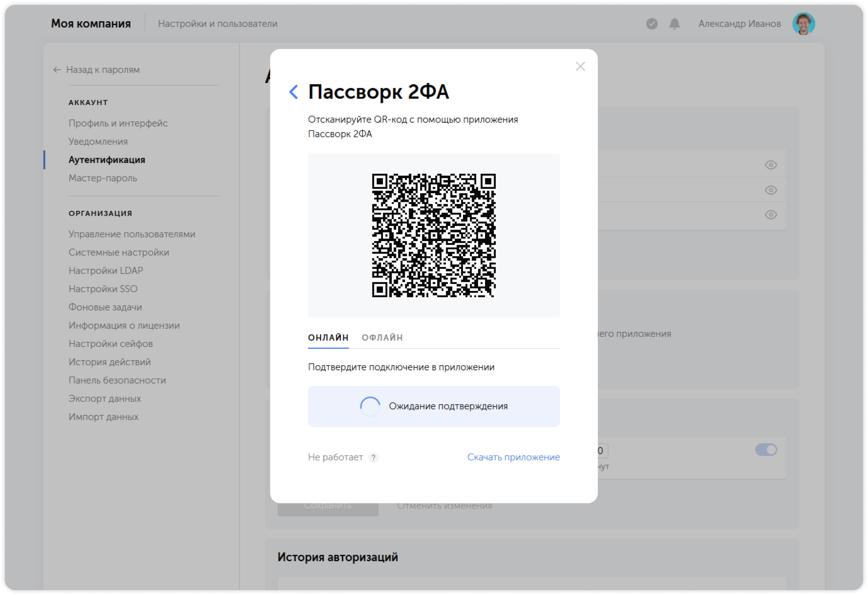Open Александр Иванов profile avatar
Image resolution: width=868 pixels, height=595 pixels.
coord(804,24)
